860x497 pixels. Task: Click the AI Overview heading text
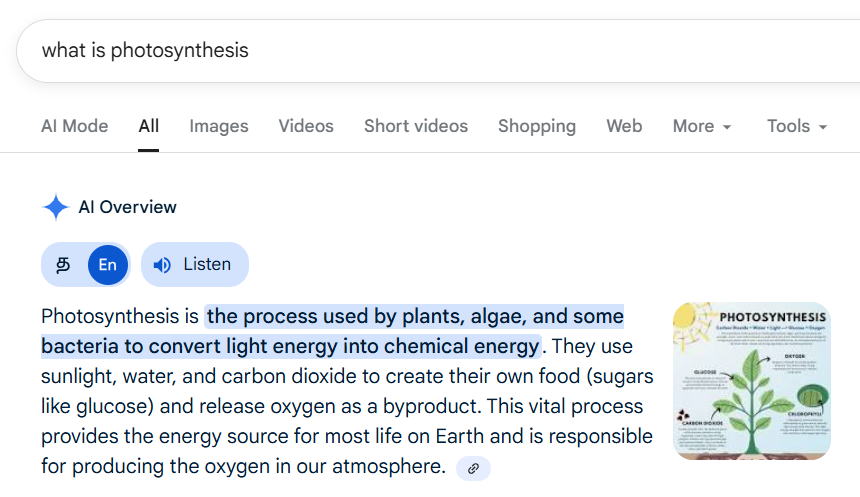point(127,208)
